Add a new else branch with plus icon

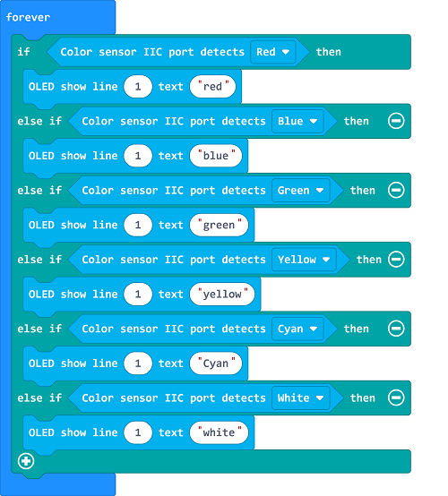[x=26, y=461]
